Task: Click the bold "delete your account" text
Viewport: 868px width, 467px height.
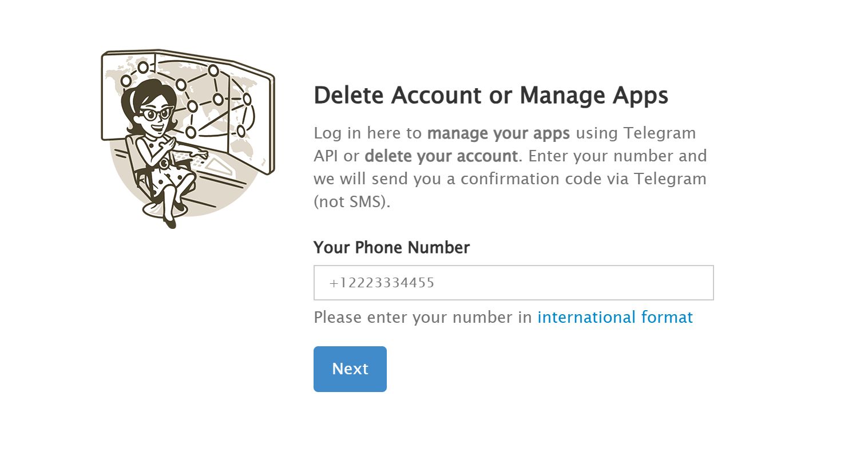Action: (x=441, y=156)
